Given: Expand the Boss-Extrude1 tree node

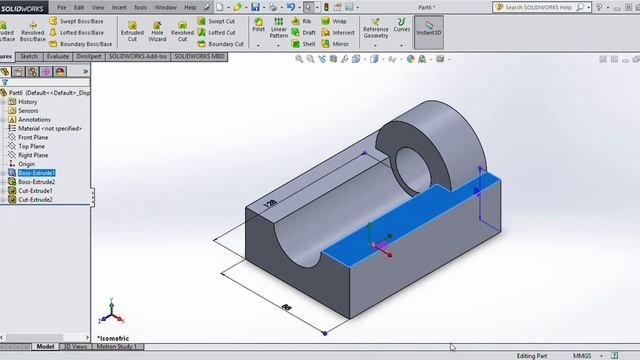Looking at the screenshot, I should pos(3,173).
